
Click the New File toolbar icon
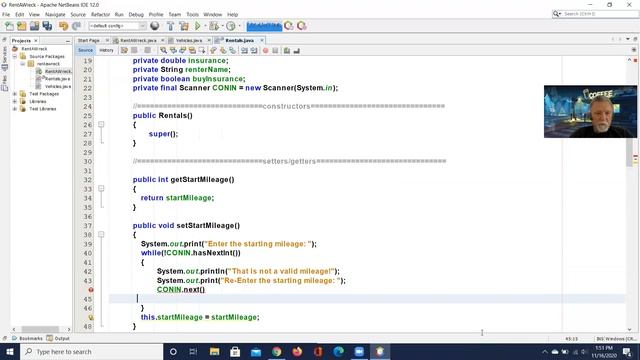[x=9, y=26]
